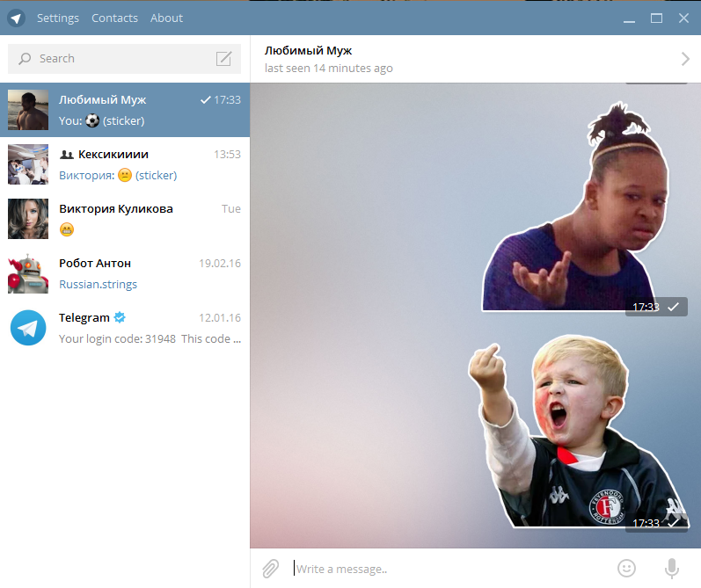The image size is (701, 588).
Task: Expand chat info with right chevron arrow
Action: pyautogui.click(x=685, y=59)
